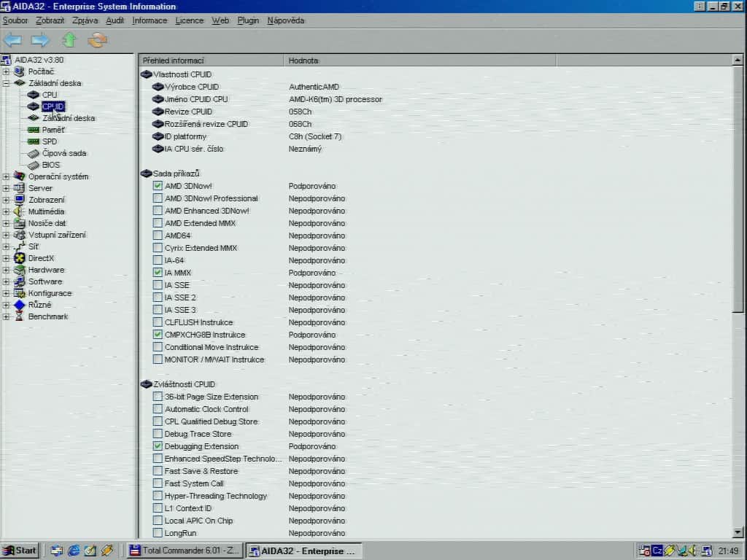Image resolution: width=747 pixels, height=560 pixels.
Task: Toggle the Debugging Extension checkbox
Action: (x=158, y=446)
